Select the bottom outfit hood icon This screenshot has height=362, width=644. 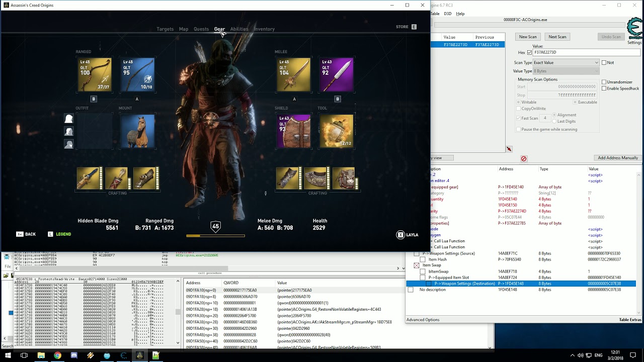coord(69,144)
